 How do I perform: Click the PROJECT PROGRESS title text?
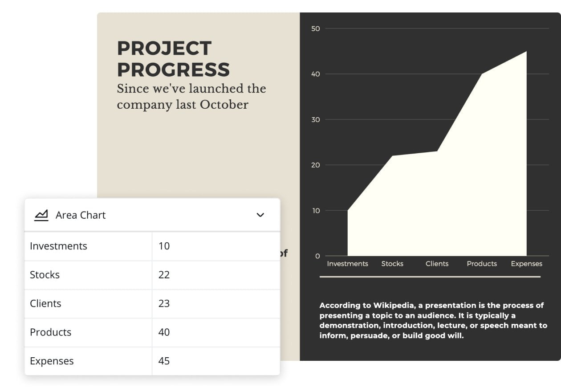coord(173,58)
